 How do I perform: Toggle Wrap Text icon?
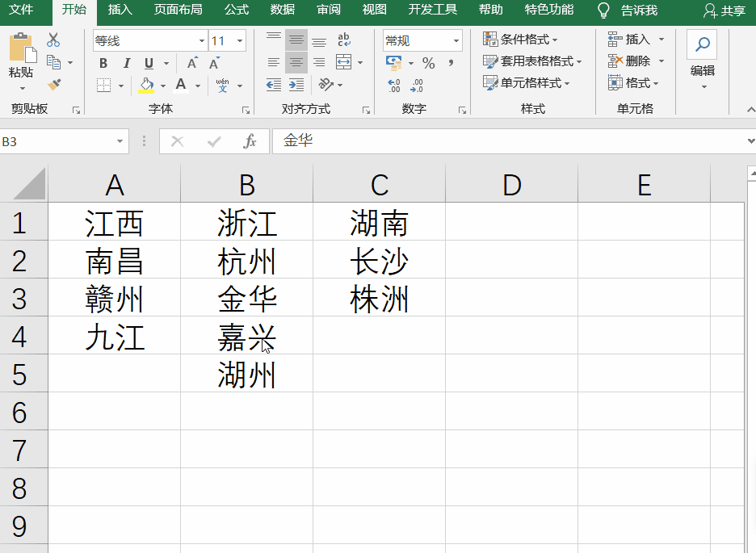[344, 40]
